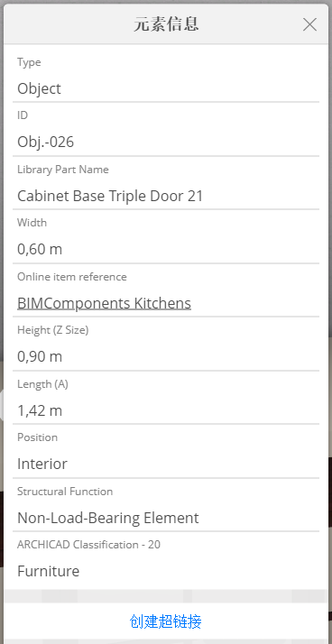Screen dimensions: 332x644
Task: Click the Cabinet Base Triple Door 21 text
Action: (110, 196)
